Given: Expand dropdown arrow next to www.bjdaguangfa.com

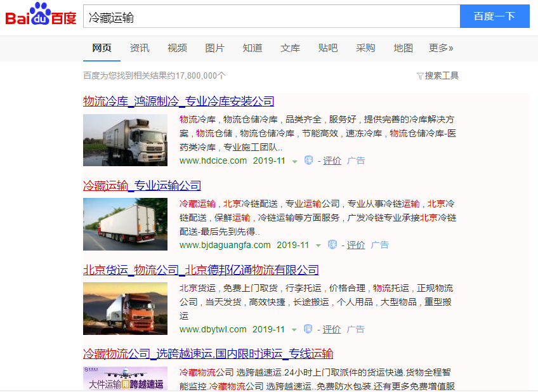Looking at the screenshot, I should pyautogui.click(x=318, y=245).
